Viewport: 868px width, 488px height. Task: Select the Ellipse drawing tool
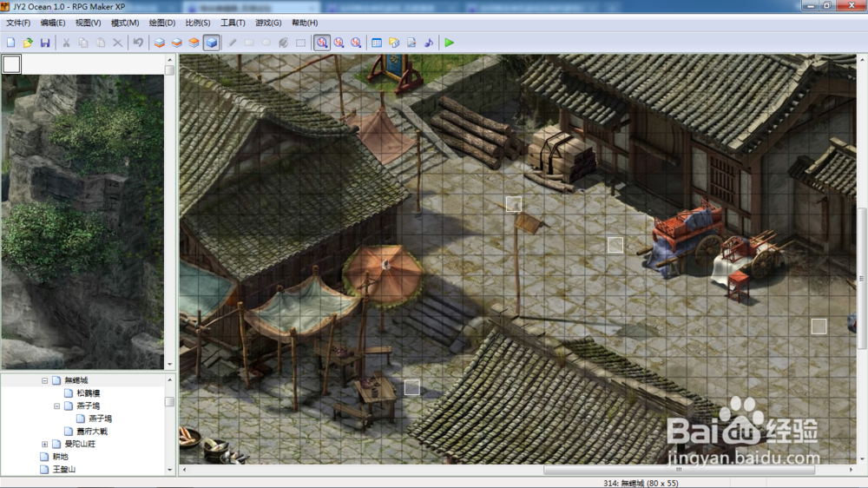tap(266, 43)
